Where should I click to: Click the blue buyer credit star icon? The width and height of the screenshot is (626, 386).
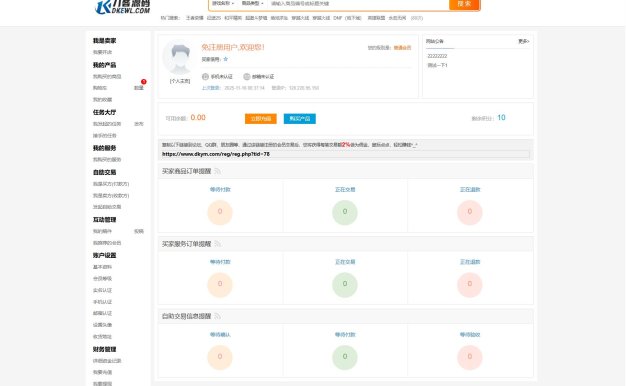(226, 59)
